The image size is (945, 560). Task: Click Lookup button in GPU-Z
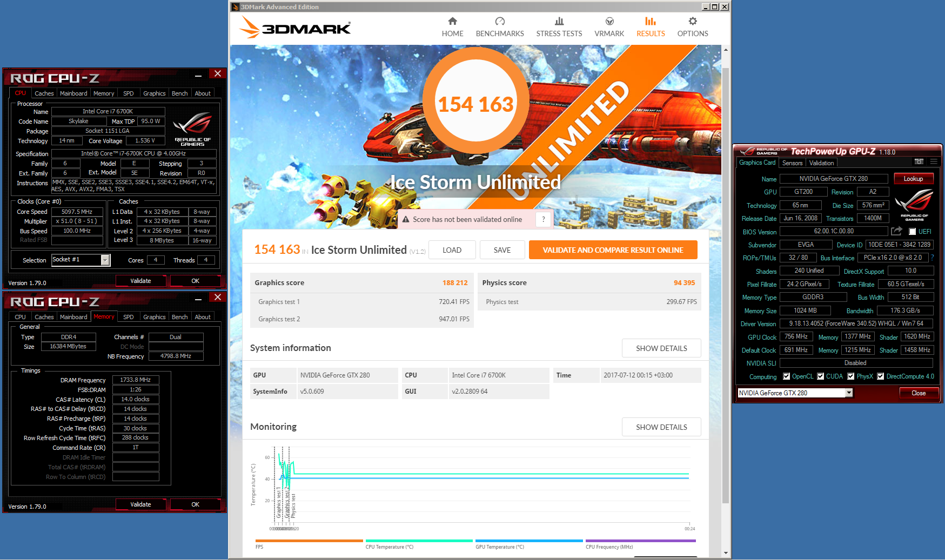pyautogui.click(x=913, y=179)
